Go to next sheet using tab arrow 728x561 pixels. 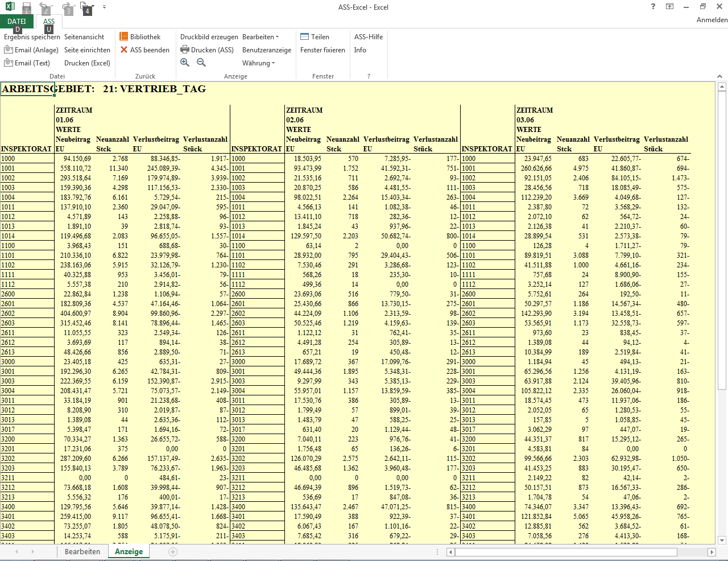click(32, 552)
